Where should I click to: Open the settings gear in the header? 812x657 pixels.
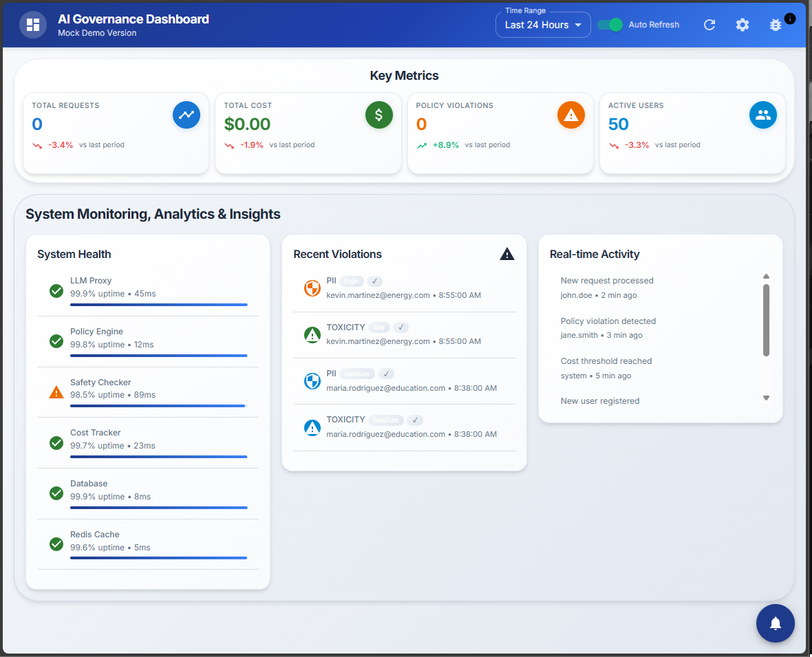click(742, 25)
